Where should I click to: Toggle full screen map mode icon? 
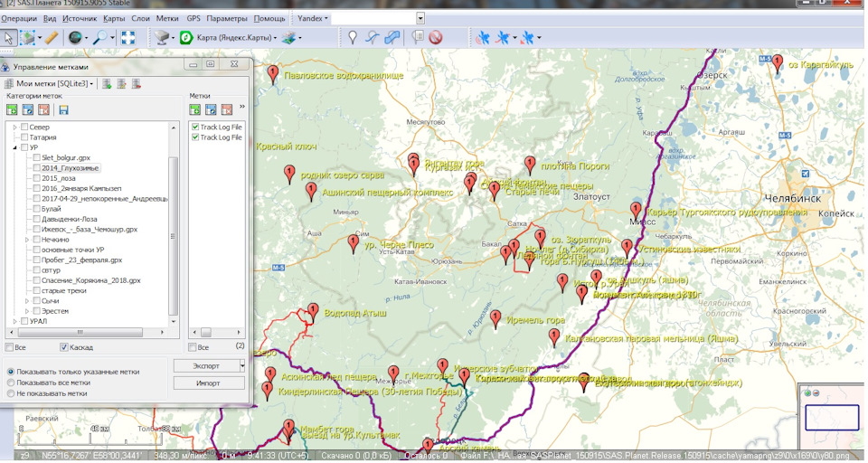[x=127, y=38]
